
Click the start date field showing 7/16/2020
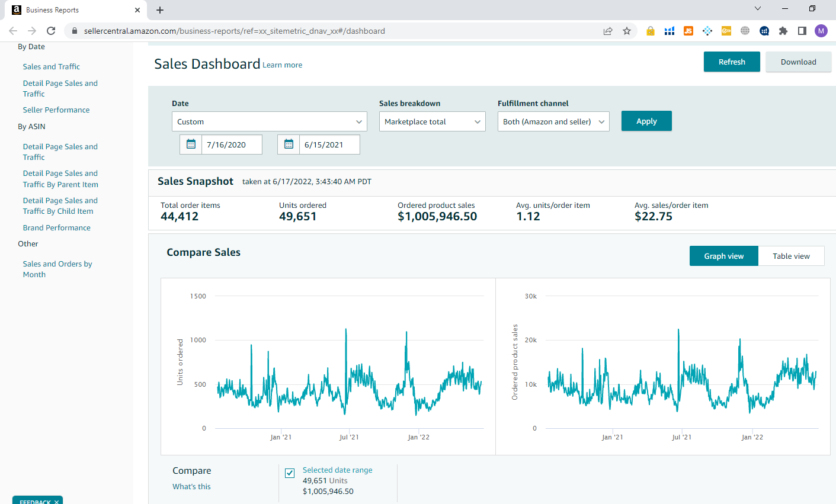point(232,145)
